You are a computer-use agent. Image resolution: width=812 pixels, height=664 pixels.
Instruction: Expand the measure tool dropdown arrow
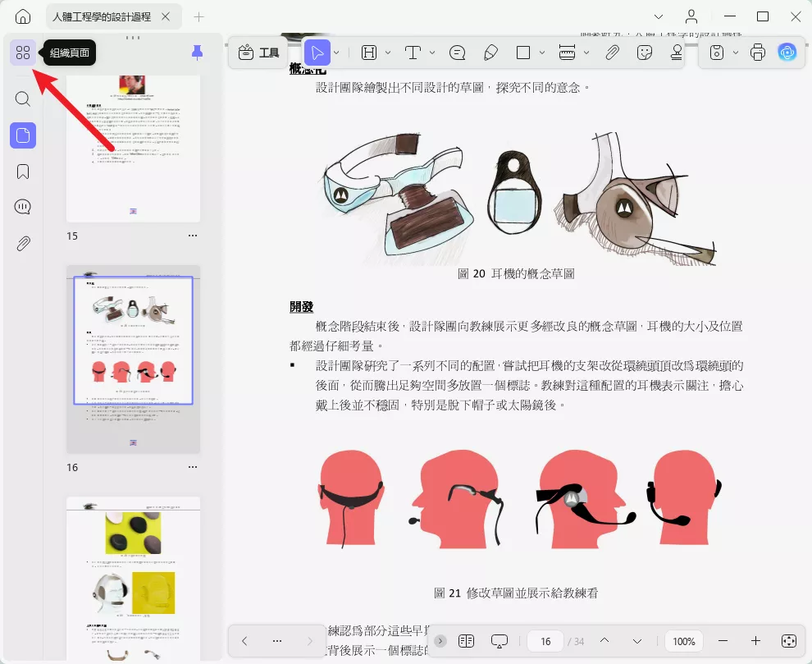(586, 53)
